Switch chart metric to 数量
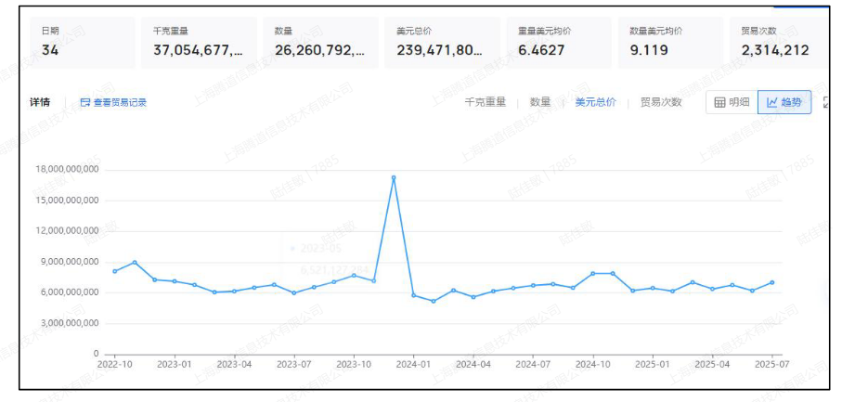868x402 pixels. pyautogui.click(x=539, y=102)
